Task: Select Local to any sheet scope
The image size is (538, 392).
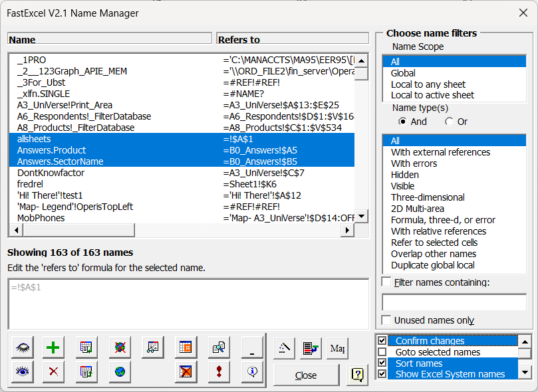Action: click(454, 84)
